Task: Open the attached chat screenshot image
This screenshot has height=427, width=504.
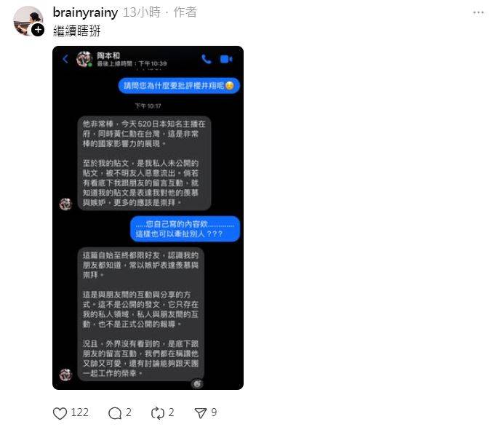Action: pos(148,218)
